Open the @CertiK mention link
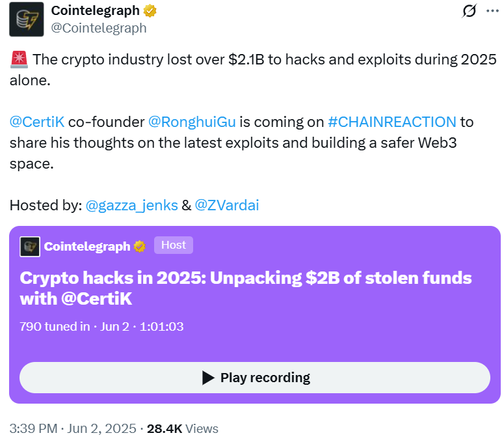The height and width of the screenshot is (444, 504). coord(38,122)
